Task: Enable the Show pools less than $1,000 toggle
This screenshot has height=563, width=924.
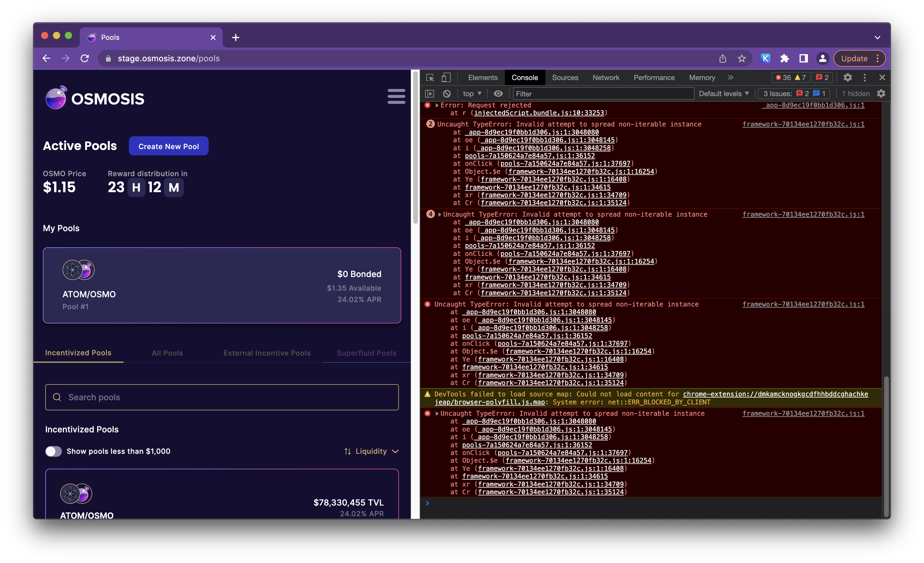Action: [53, 451]
